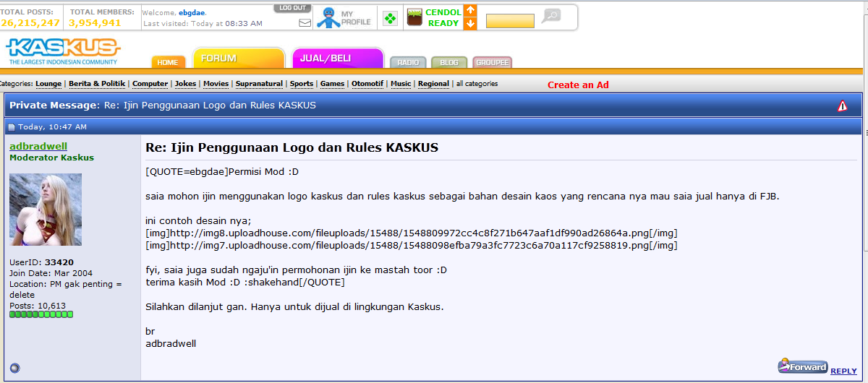The width and height of the screenshot is (868, 383).
Task: Click the red warning report icon
Action: 842,106
